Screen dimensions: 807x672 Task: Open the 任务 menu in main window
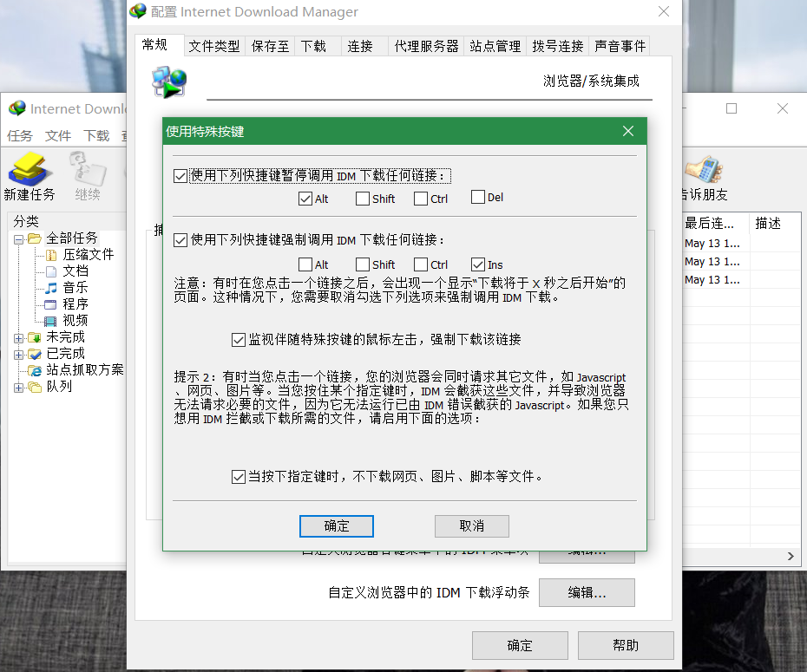point(20,136)
